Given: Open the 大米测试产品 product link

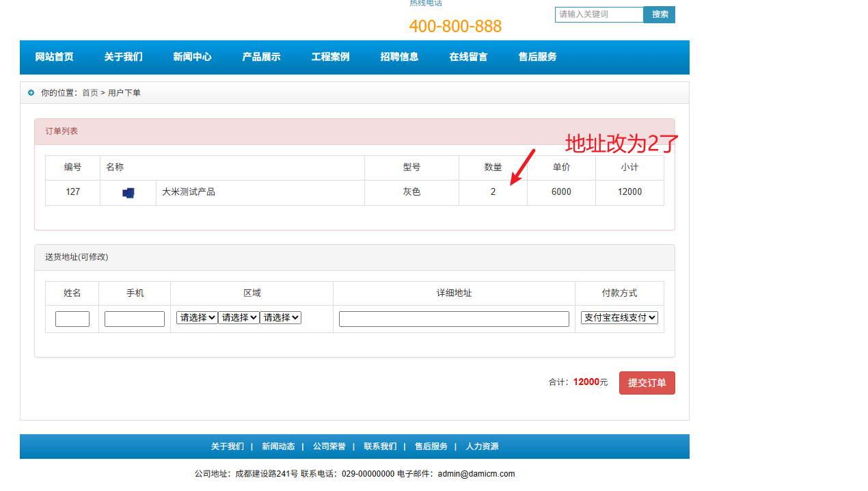Looking at the screenshot, I should (189, 192).
